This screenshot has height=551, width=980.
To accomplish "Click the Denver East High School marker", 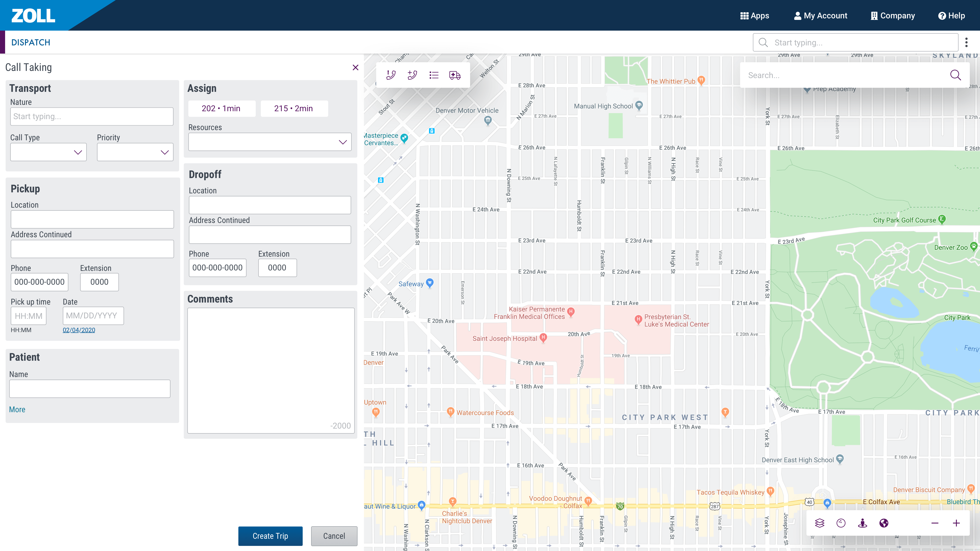I will pos(840,459).
